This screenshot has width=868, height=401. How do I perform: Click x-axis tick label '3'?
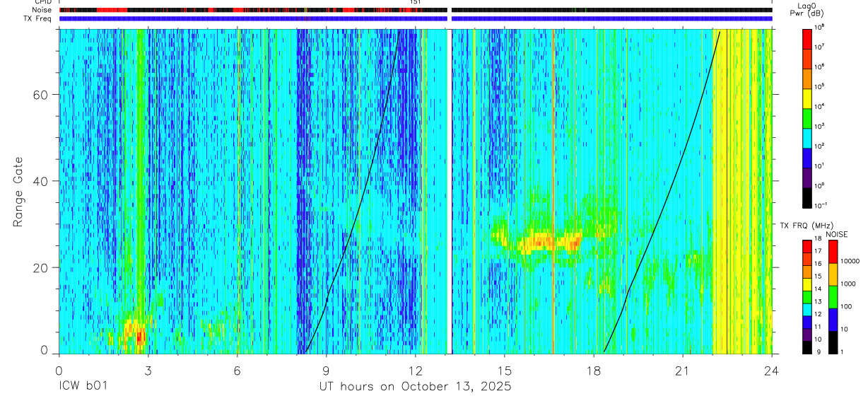coord(148,370)
